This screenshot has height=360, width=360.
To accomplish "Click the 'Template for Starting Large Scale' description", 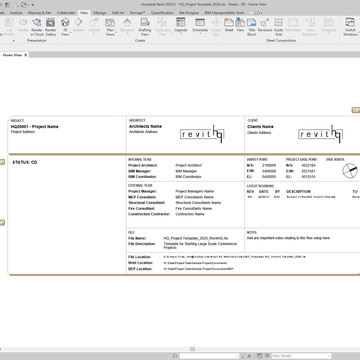I will (200, 246).
